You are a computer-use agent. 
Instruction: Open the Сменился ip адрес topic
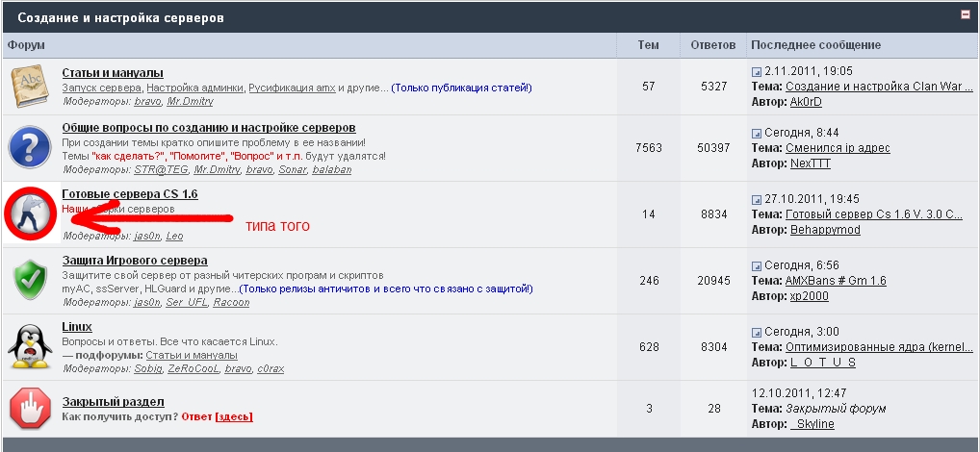pyautogui.click(x=838, y=148)
